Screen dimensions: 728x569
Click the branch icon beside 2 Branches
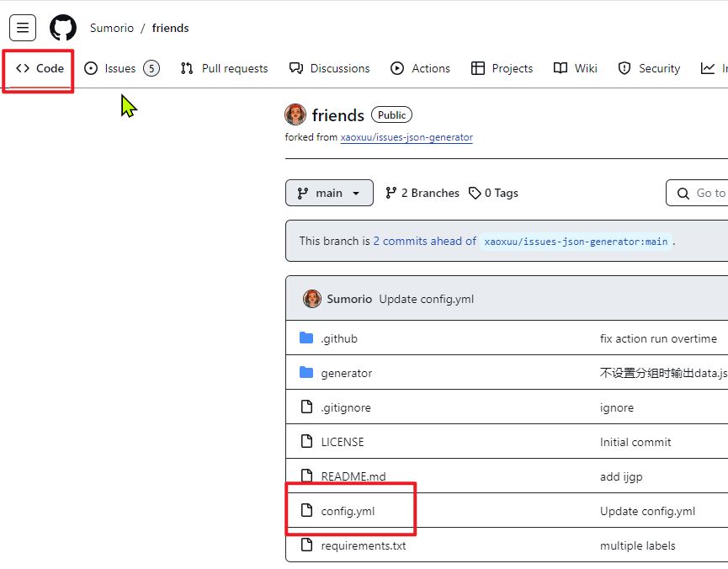(391, 193)
